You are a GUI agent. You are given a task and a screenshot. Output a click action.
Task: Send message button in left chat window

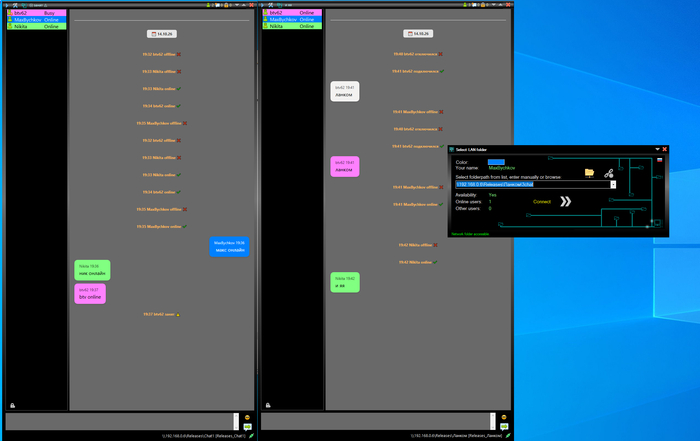(247, 427)
